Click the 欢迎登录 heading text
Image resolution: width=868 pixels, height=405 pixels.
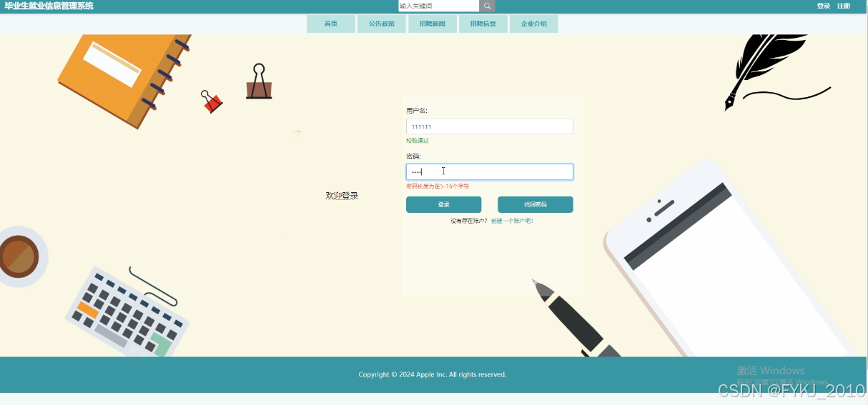pos(342,196)
